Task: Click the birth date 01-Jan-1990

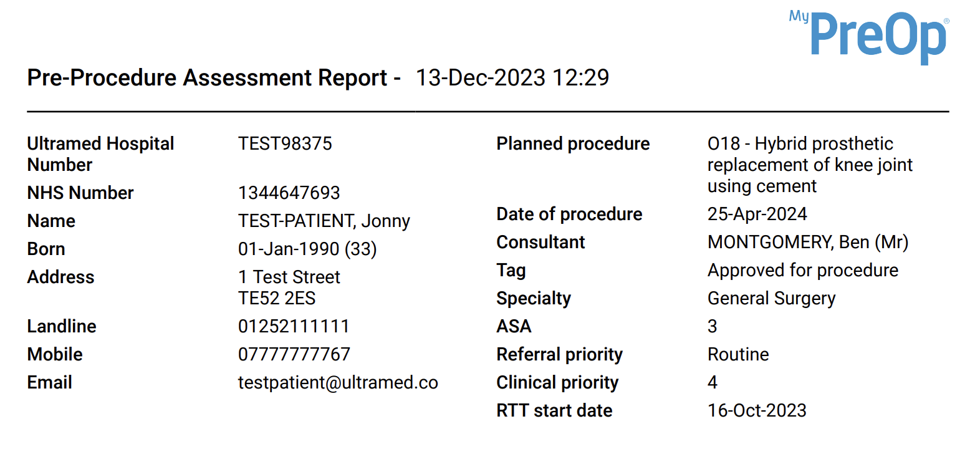Action: (x=289, y=249)
